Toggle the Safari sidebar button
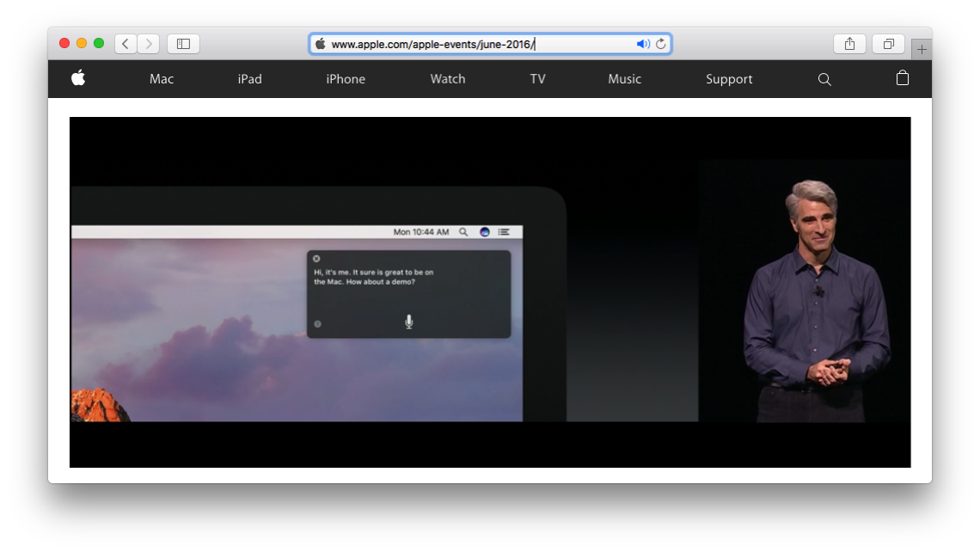980x552 pixels. point(183,44)
